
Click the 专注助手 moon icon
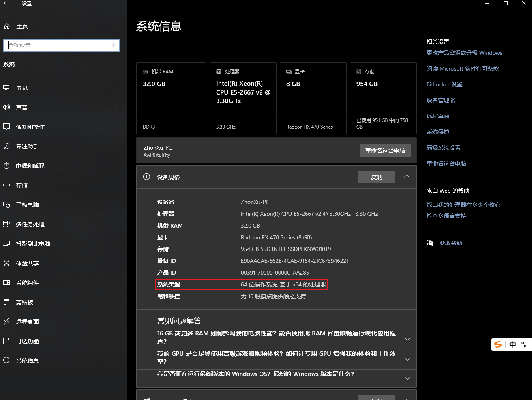[6, 146]
